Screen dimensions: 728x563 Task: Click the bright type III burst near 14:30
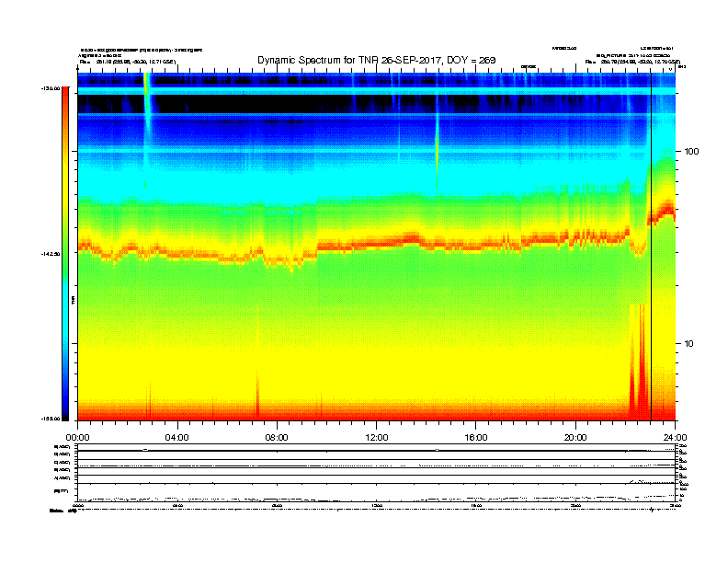tap(437, 149)
